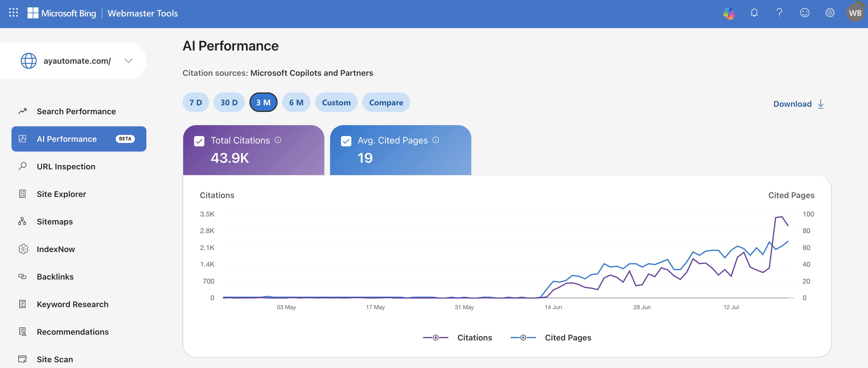Click the info icon next to Total Citations
This screenshot has height=368, width=868.
point(278,140)
